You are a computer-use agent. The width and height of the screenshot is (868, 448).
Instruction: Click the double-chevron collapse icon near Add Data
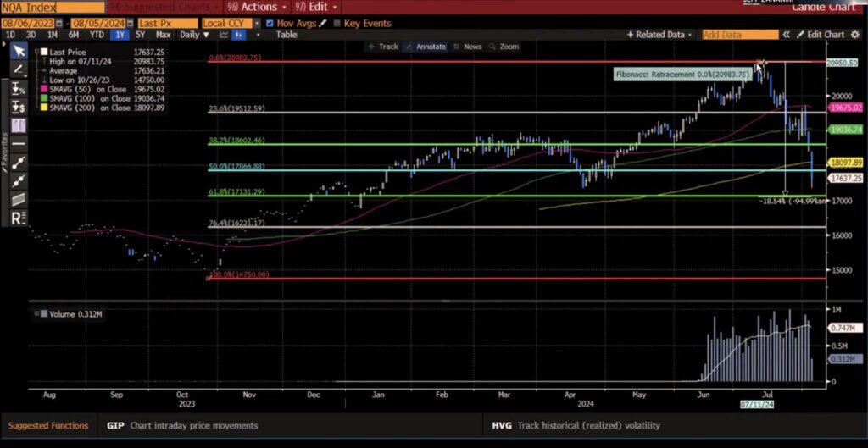click(787, 35)
